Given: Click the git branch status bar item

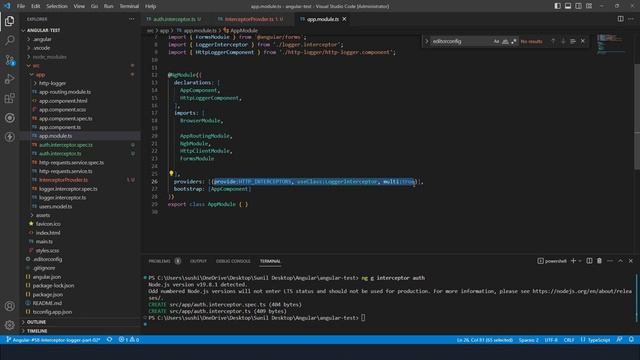Looking at the screenshot, I should [54, 340].
